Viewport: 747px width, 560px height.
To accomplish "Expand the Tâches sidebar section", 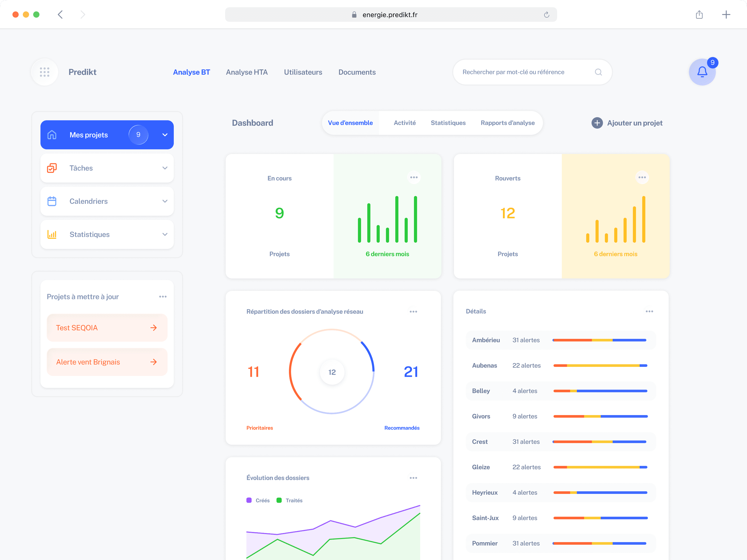I will (165, 168).
